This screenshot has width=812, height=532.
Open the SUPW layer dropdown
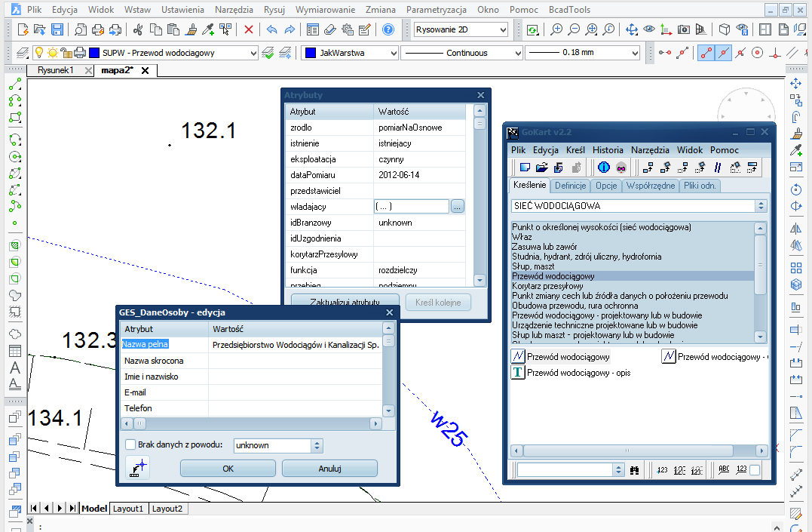coord(253,54)
